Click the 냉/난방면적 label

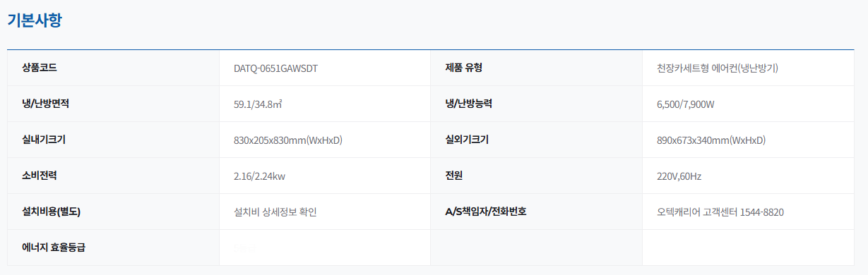45,104
